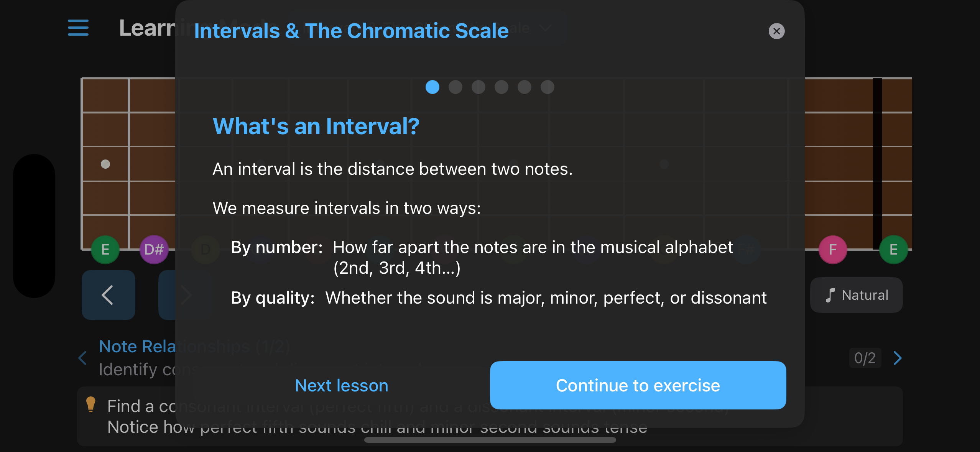The height and width of the screenshot is (452, 980).
Task: Toggle the Natural notes button
Action: pyautogui.click(x=856, y=295)
